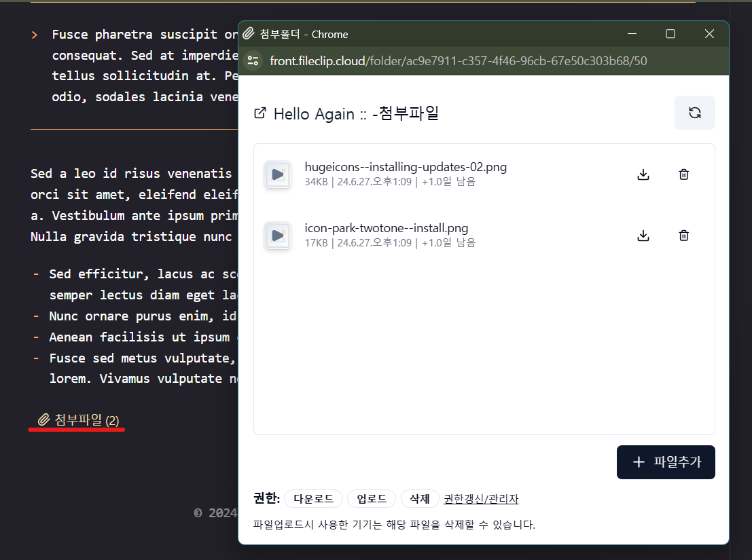This screenshot has height=560, width=752.
Task: Toggle the 삭제 permission chip
Action: click(419, 498)
